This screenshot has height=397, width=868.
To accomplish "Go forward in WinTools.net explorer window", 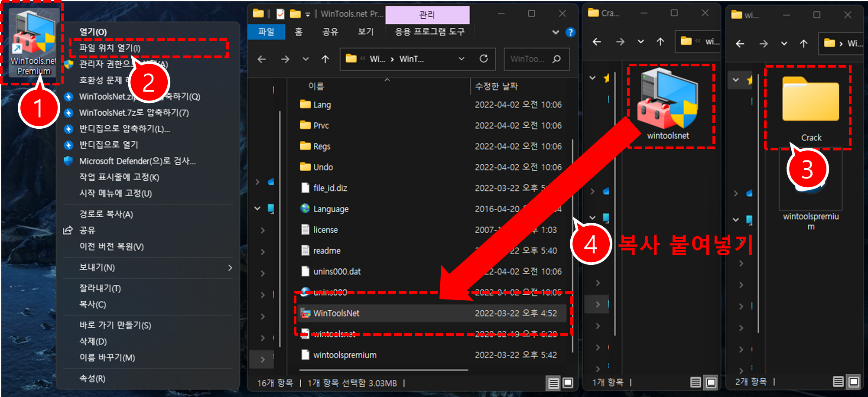I will (285, 59).
